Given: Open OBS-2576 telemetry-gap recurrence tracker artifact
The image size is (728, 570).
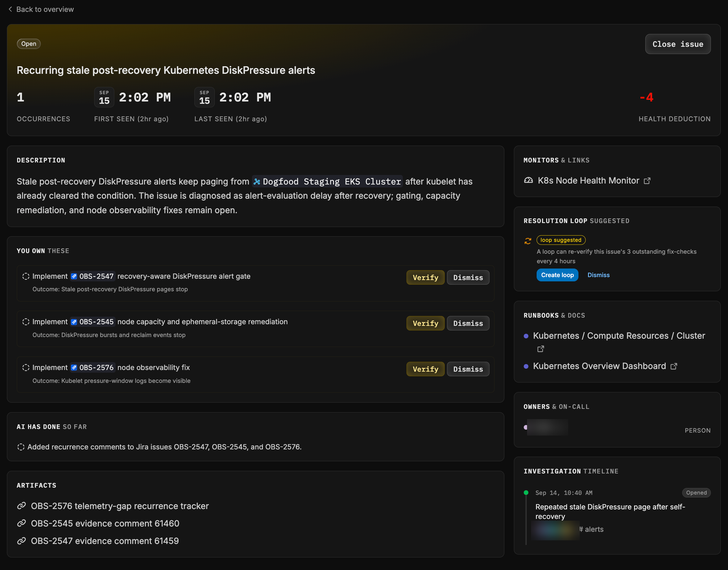Looking at the screenshot, I should 120,506.
